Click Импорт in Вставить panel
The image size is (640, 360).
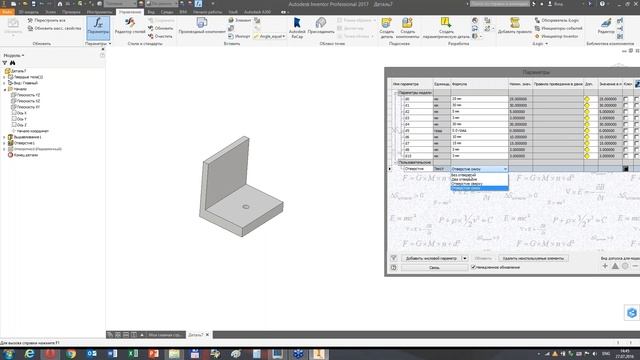click(239, 36)
